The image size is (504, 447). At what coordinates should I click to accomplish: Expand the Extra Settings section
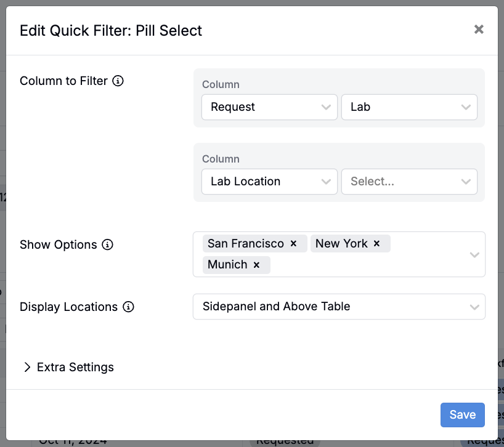click(x=27, y=367)
